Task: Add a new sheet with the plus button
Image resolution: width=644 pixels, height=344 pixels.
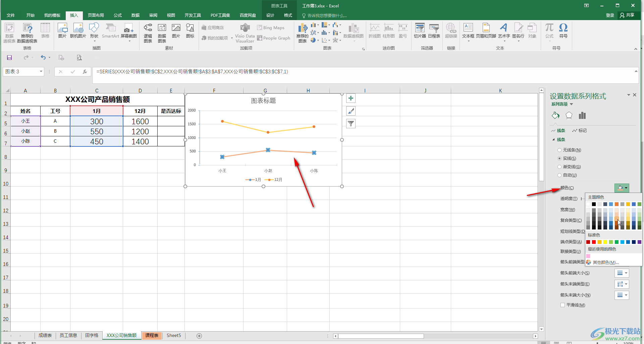Action: 199,336
